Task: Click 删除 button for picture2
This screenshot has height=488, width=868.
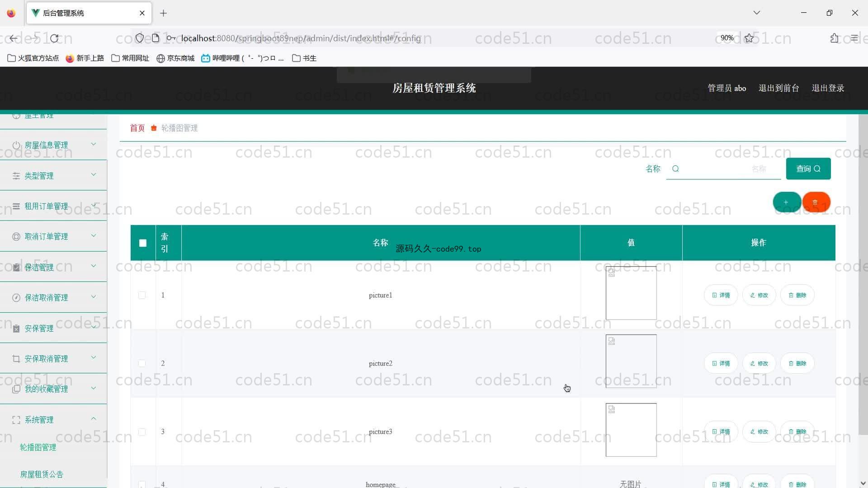Action: 797,363
